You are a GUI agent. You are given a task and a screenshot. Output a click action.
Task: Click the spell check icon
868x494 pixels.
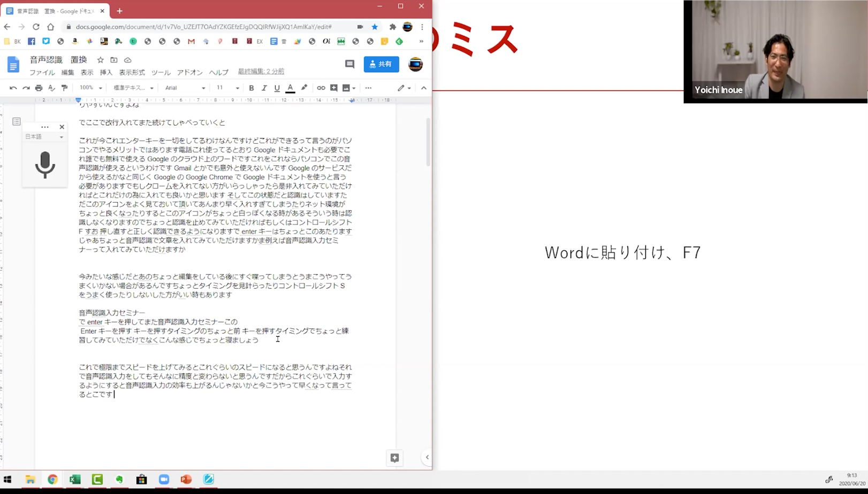tap(52, 88)
